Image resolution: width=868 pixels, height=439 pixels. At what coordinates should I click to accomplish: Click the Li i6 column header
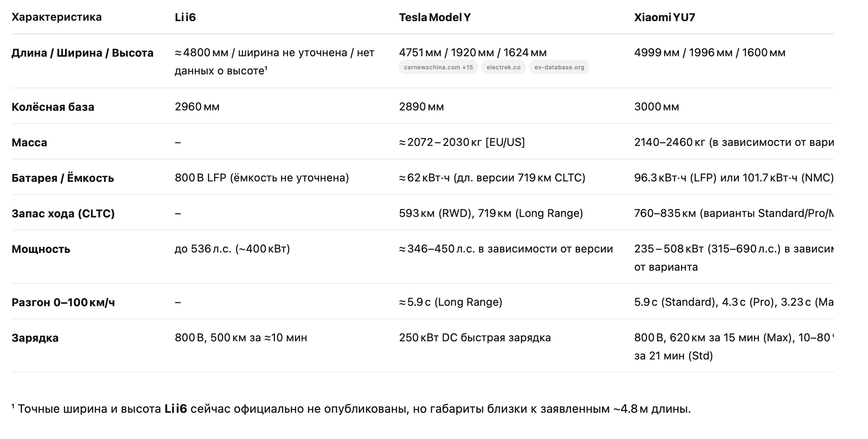click(x=185, y=17)
